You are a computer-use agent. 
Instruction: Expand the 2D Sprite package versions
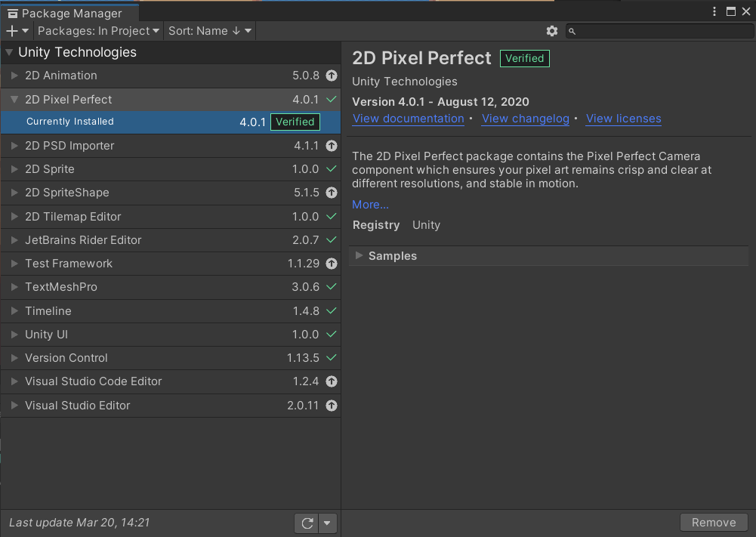tap(14, 169)
